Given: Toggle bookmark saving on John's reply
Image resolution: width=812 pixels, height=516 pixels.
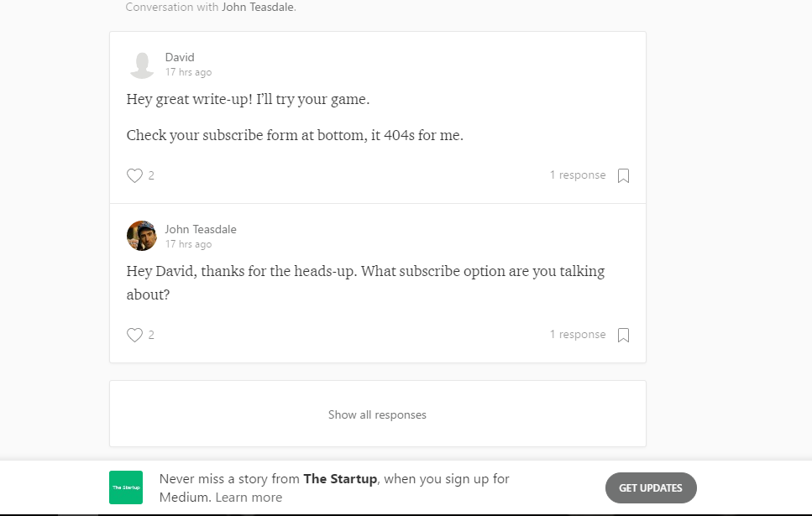Looking at the screenshot, I should coord(623,334).
